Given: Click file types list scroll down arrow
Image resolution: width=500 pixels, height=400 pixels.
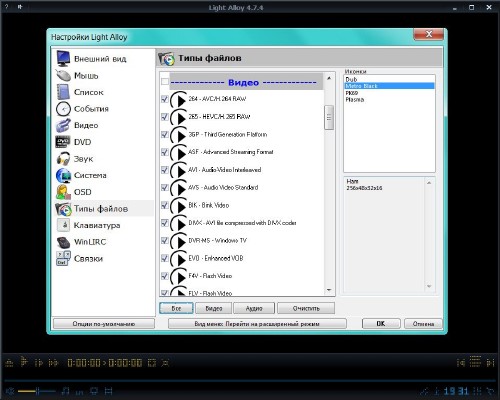Looking at the screenshot, I should [x=329, y=290].
